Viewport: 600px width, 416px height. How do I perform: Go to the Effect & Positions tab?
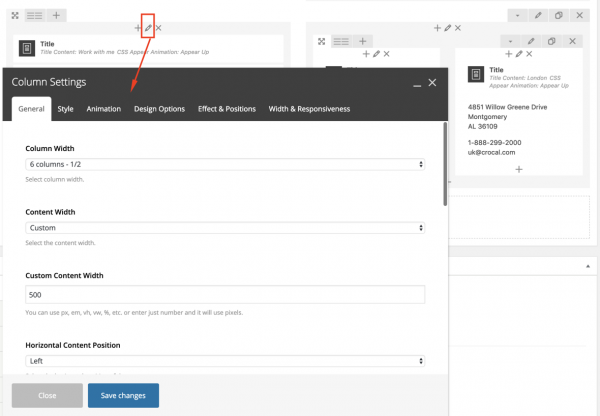coord(226,109)
